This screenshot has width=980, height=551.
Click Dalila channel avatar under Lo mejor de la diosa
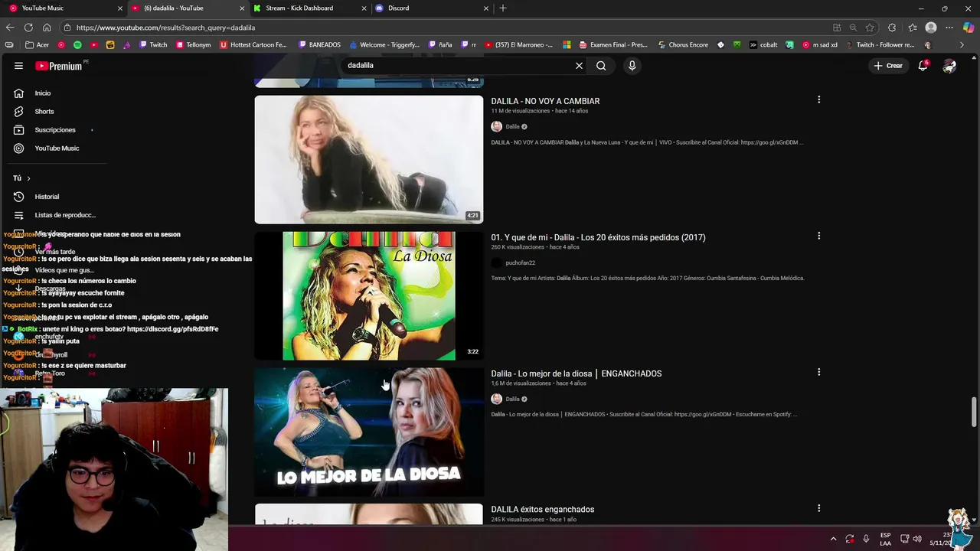(x=496, y=399)
